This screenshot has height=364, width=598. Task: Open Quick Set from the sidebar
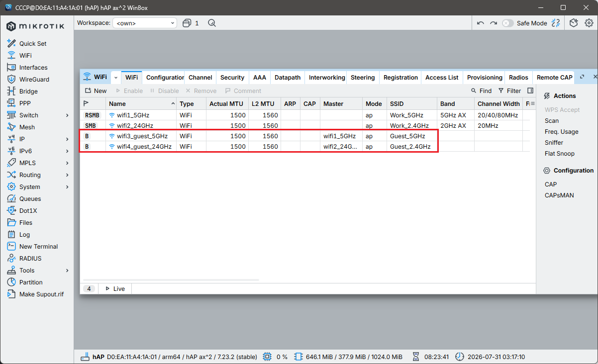(33, 43)
